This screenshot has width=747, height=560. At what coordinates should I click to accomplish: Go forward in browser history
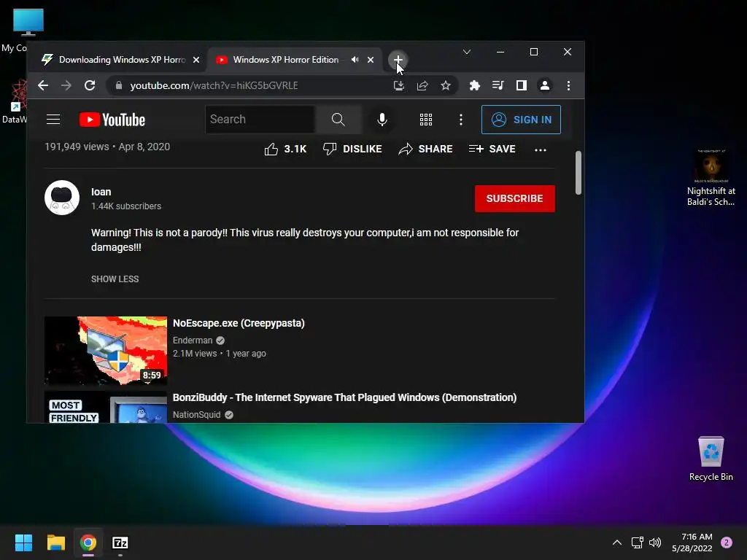(x=66, y=86)
